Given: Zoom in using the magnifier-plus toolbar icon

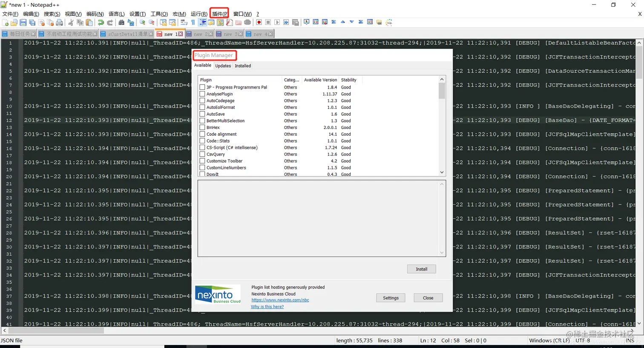Looking at the screenshot, I should [143, 22].
